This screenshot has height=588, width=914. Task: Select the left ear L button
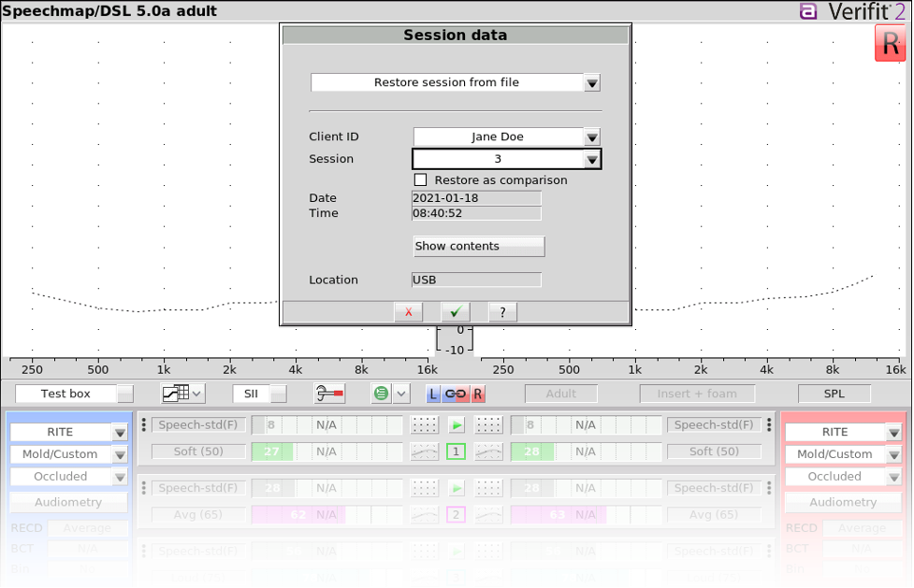(432, 394)
